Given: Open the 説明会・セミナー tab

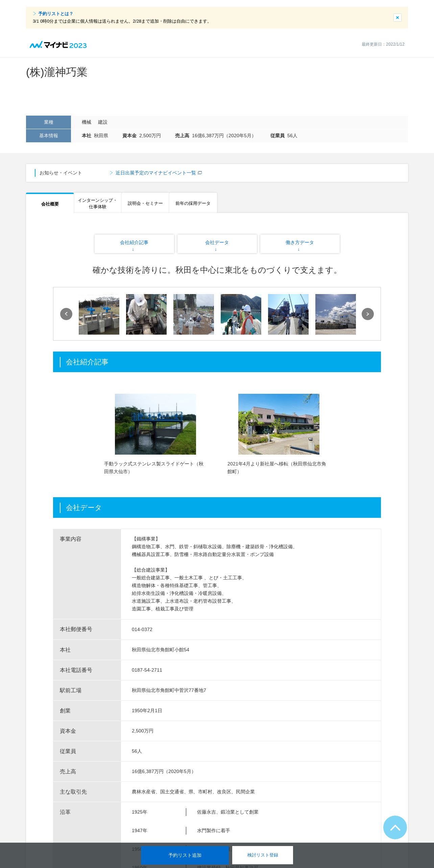Looking at the screenshot, I should pos(145,203).
